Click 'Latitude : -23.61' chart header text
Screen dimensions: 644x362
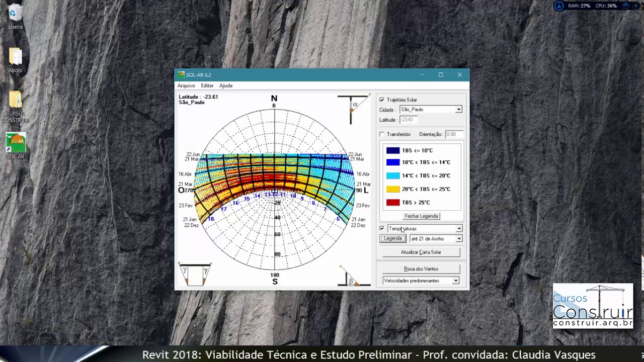198,97
